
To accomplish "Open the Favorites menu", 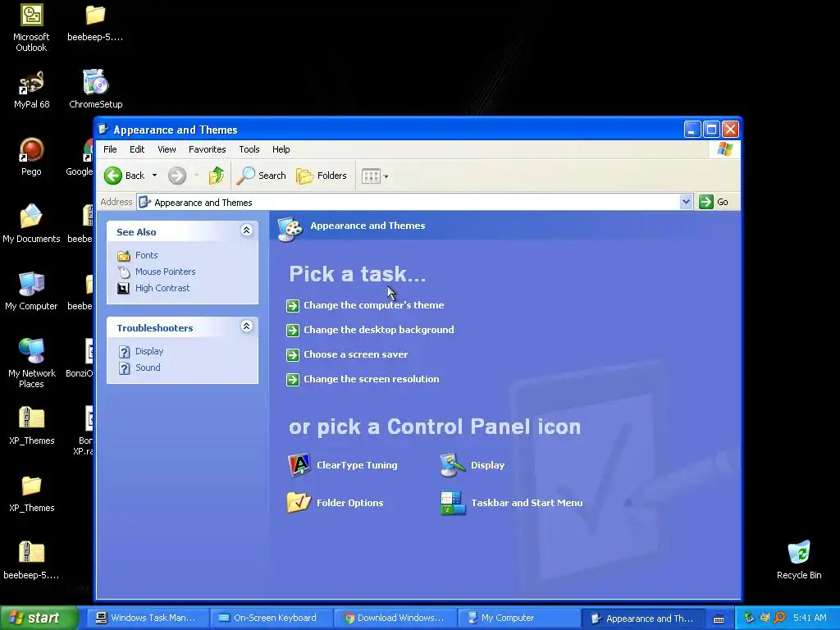I will click(207, 149).
